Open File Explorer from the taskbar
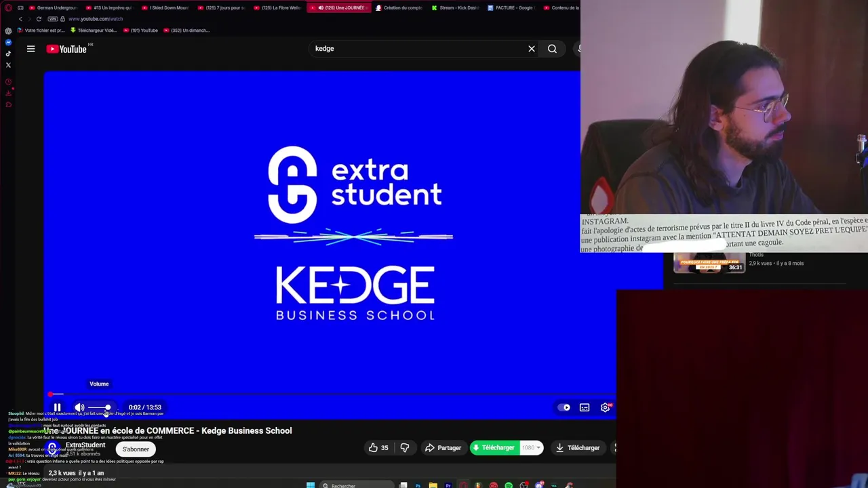Screen dimensions: 868x488 (433, 485)
